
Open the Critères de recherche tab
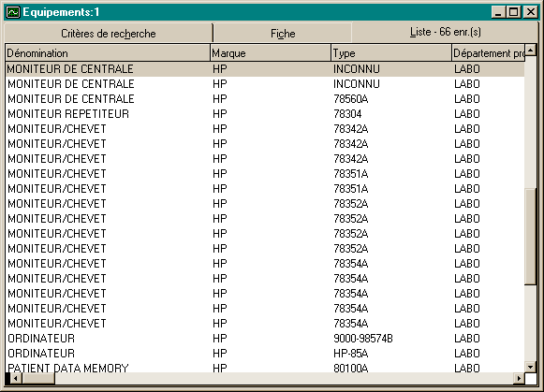(108, 34)
